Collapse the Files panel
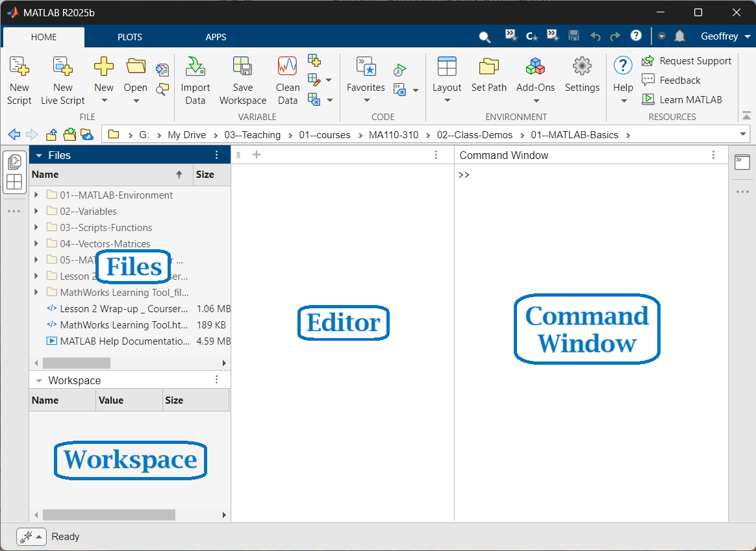Viewport: 756px width, 551px height. (x=39, y=155)
